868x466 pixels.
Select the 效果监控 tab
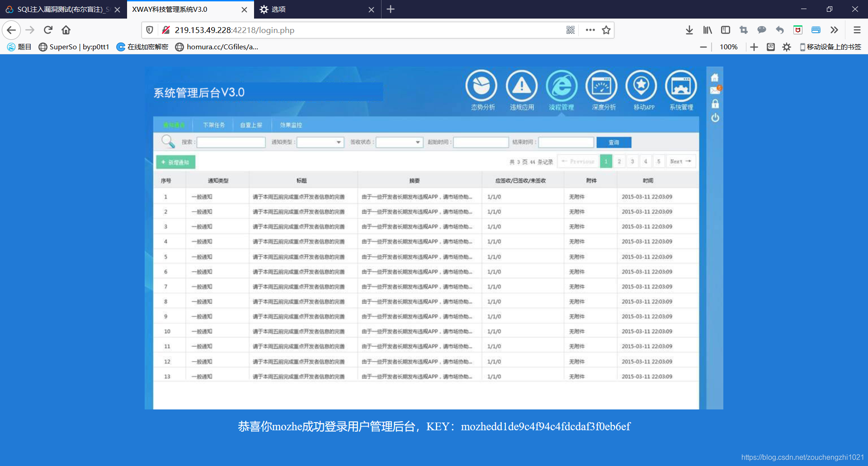(x=291, y=125)
